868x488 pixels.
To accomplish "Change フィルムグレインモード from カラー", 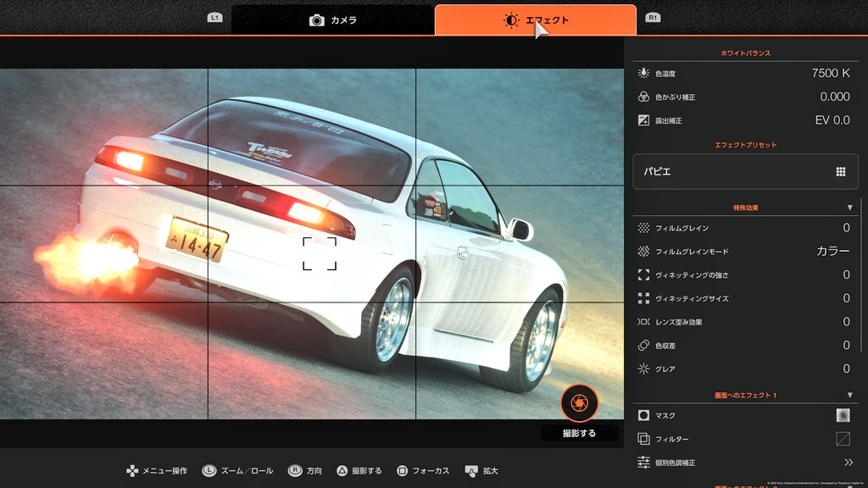I will pos(833,251).
